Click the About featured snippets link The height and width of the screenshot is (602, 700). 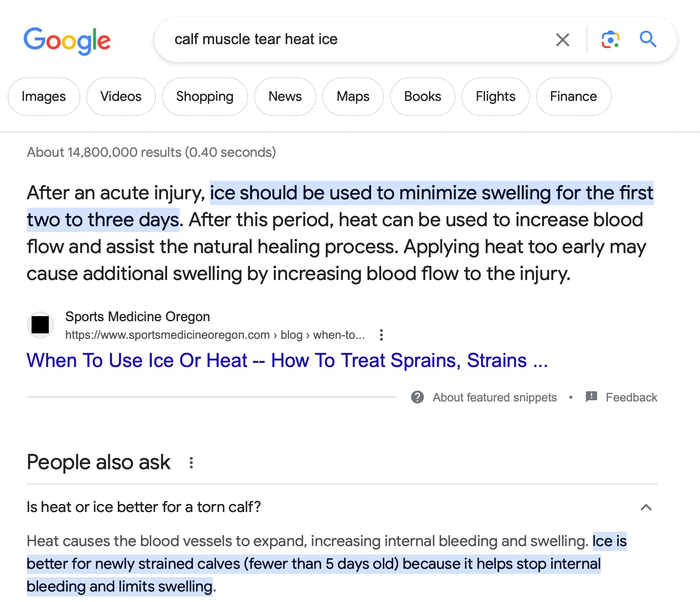494,397
